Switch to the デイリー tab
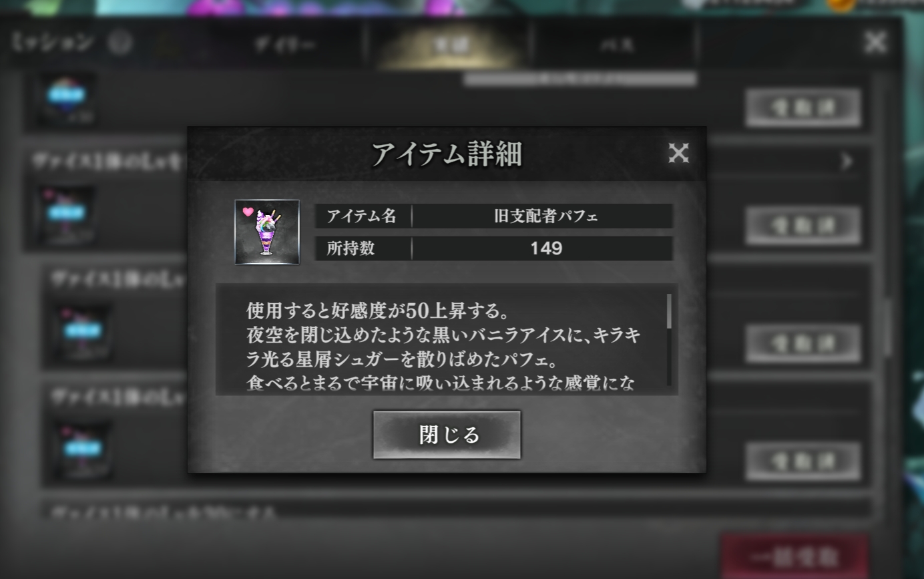924x579 pixels. (284, 45)
